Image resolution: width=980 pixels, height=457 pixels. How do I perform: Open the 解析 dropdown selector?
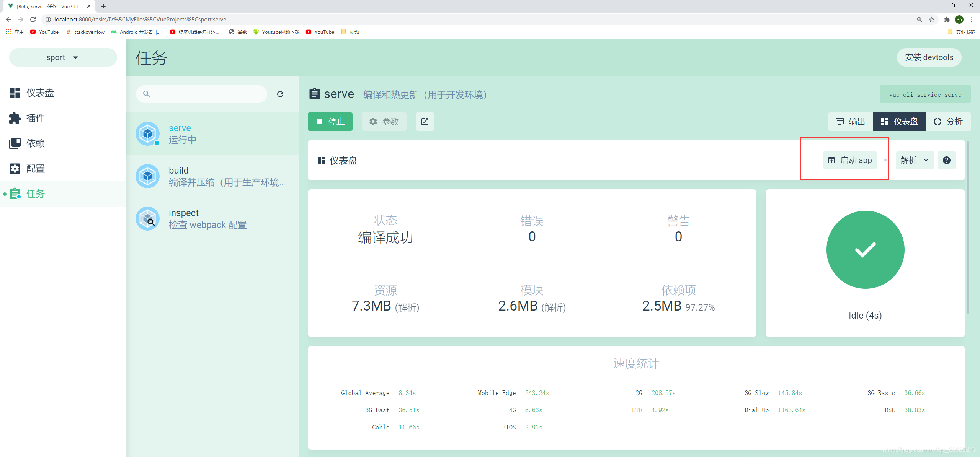[915, 160]
